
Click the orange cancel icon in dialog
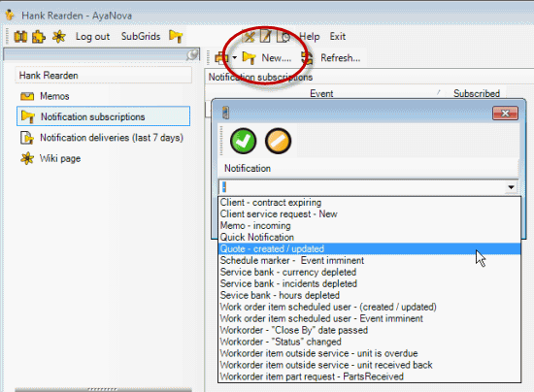pos(278,141)
